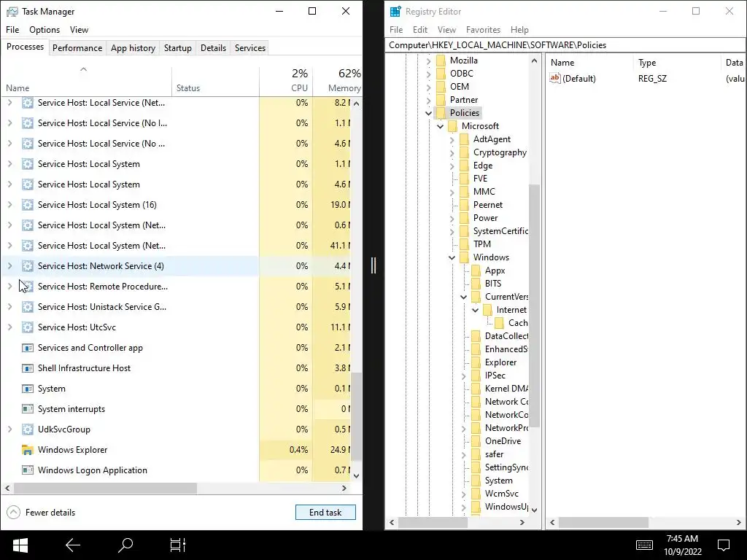The height and width of the screenshot is (560, 747).
Task: Click the System interrupts process icon
Action: click(28, 408)
